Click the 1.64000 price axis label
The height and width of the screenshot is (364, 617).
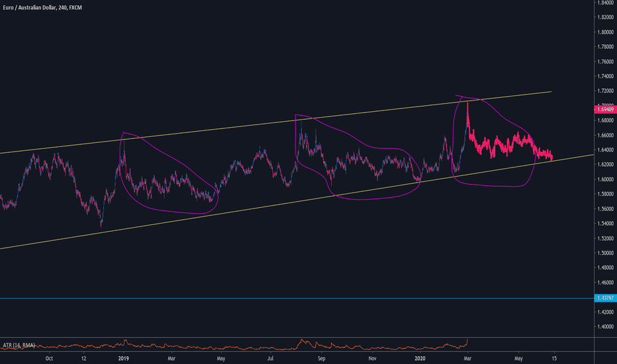coord(606,150)
